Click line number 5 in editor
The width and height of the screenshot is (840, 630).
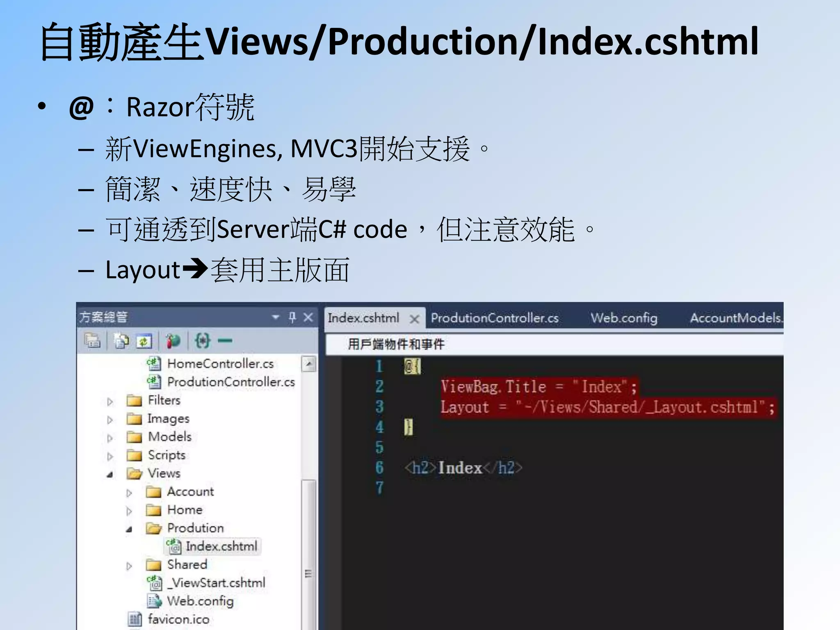pos(380,447)
